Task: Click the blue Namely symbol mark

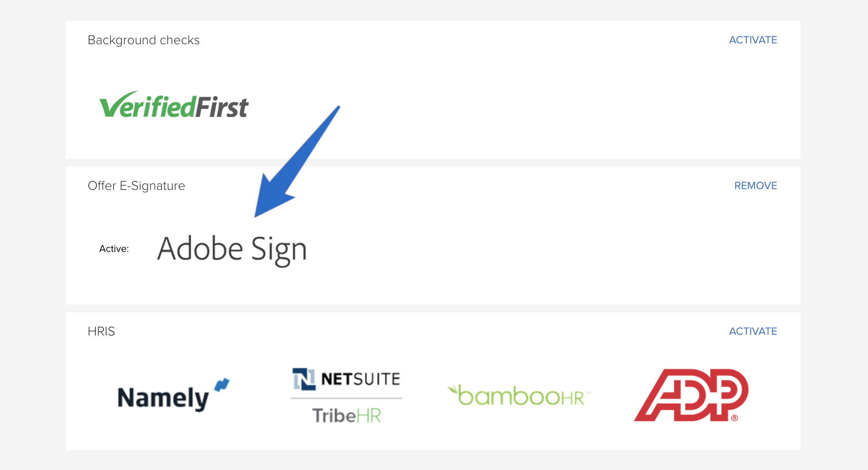Action: (222, 385)
